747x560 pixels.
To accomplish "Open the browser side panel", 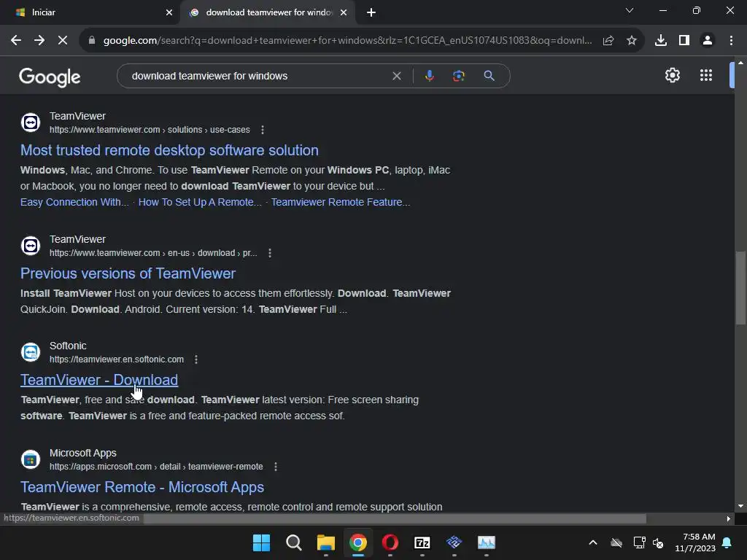I will click(684, 41).
